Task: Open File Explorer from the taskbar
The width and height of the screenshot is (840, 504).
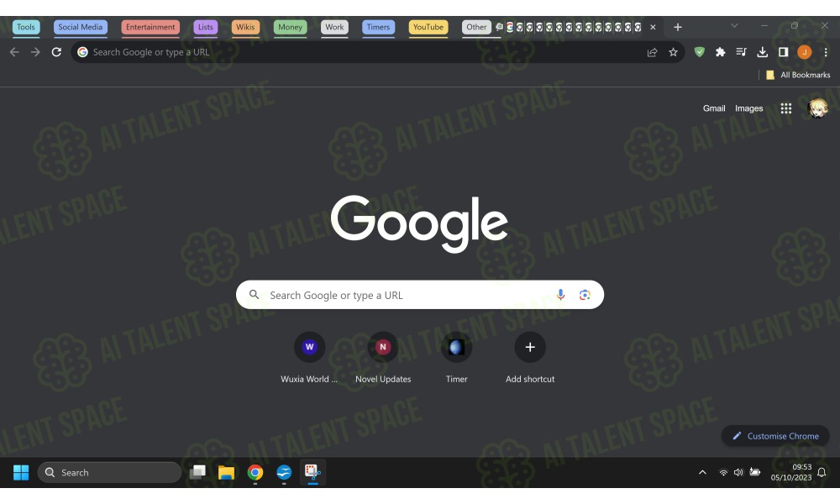Action: click(226, 472)
